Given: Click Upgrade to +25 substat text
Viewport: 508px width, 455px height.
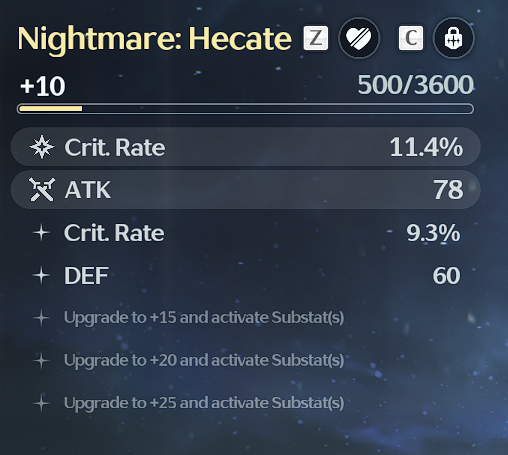Looking at the screenshot, I should click(204, 403).
